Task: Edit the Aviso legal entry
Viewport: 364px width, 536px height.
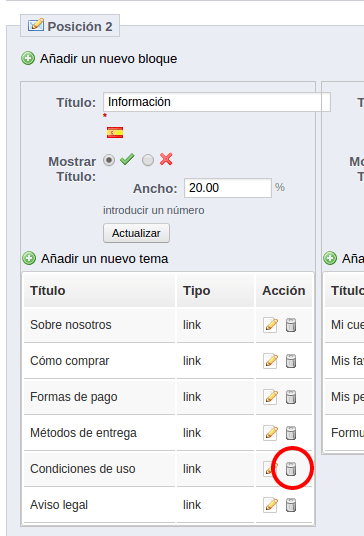Action: click(x=270, y=505)
